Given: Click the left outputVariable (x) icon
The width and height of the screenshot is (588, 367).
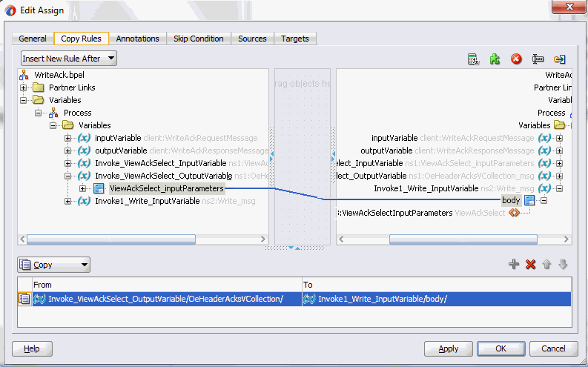Looking at the screenshot, I should coord(84,151).
